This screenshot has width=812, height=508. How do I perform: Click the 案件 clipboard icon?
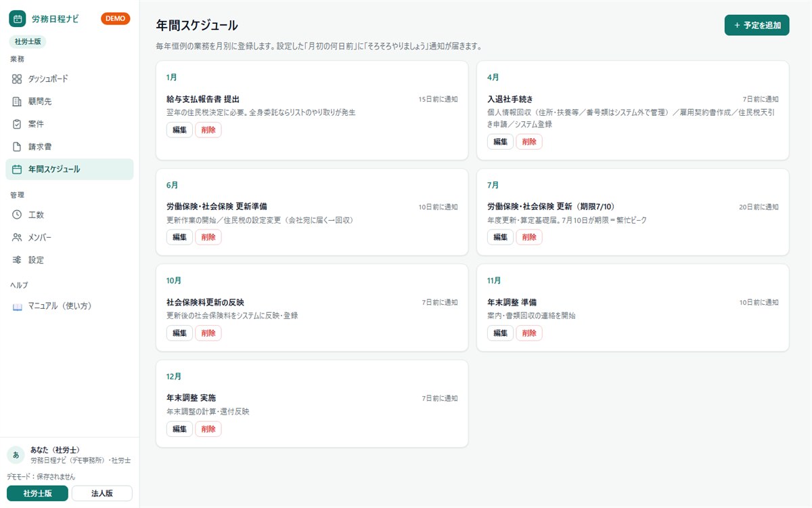point(17,125)
